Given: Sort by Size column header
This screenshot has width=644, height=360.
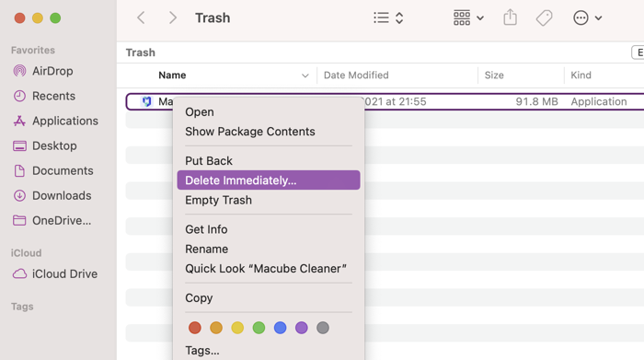Looking at the screenshot, I should coord(494,75).
